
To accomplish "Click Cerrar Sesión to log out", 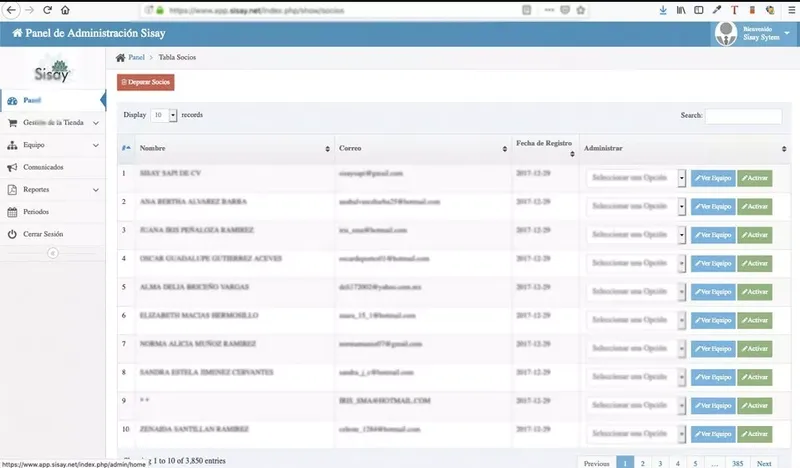I will coord(53,234).
